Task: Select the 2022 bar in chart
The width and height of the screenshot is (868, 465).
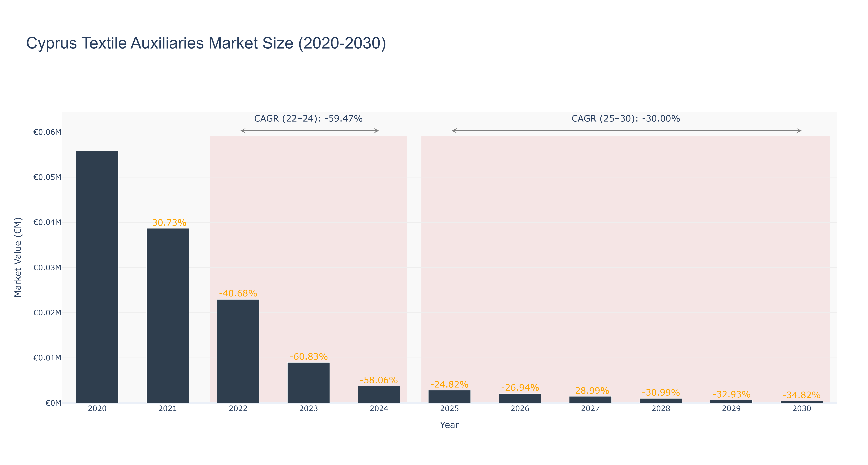Action: 238,351
